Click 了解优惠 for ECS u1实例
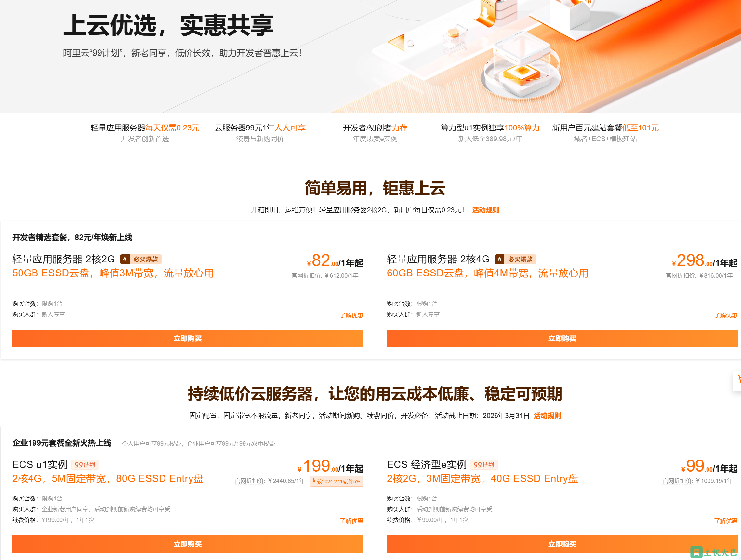 [351, 521]
